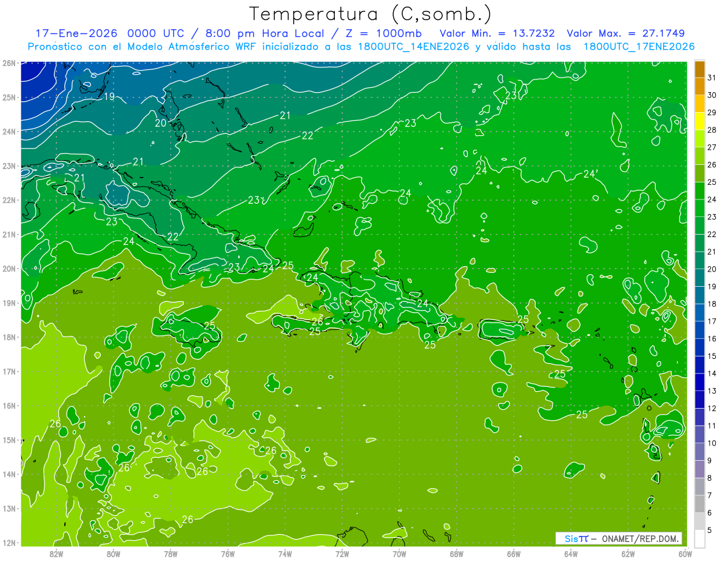The width and height of the screenshot is (728, 562).
Task: Select the '12N' latitude axis label
Action: 8,543
